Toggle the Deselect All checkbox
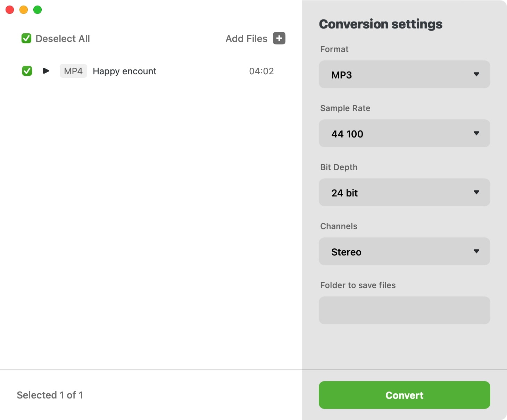507x420 pixels. (x=26, y=38)
